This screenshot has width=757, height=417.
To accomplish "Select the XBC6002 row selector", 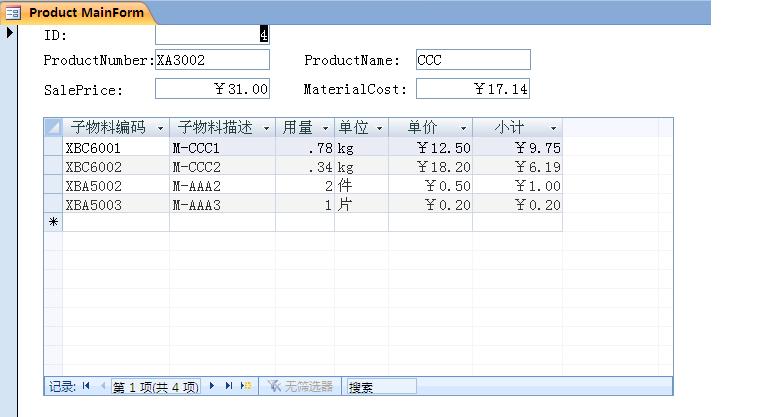I will click(53, 167).
